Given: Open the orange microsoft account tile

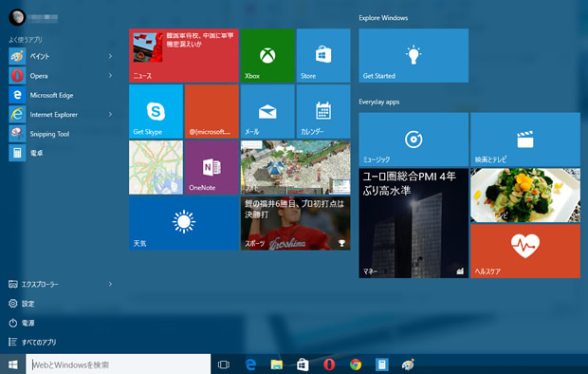Looking at the screenshot, I should 211,111.
